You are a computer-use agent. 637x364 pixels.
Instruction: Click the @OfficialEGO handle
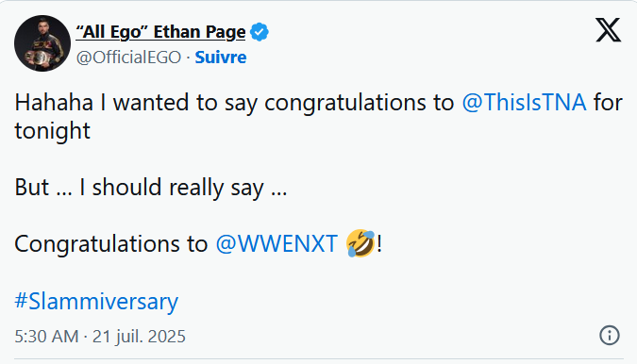coord(128,58)
